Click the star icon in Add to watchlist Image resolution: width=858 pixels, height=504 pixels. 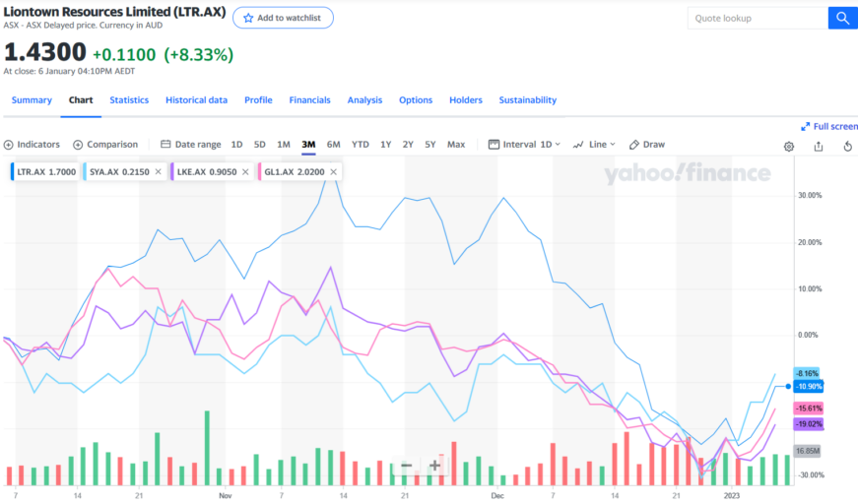pos(248,18)
